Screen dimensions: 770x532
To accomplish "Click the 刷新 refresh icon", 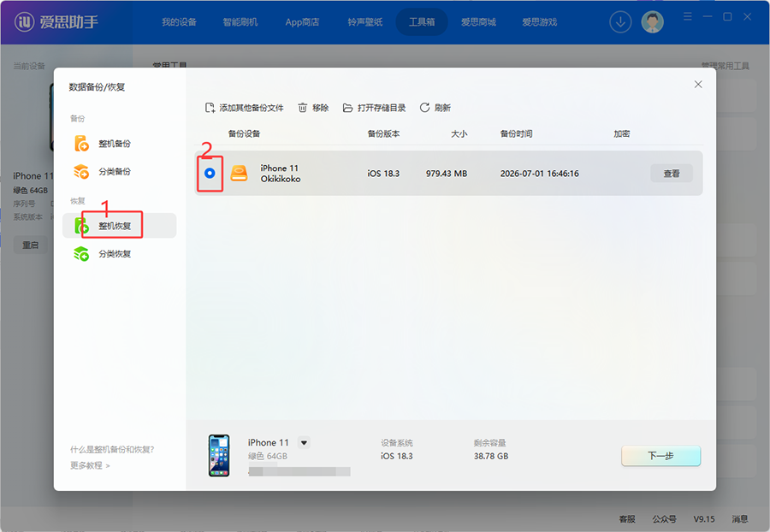I will [x=424, y=108].
